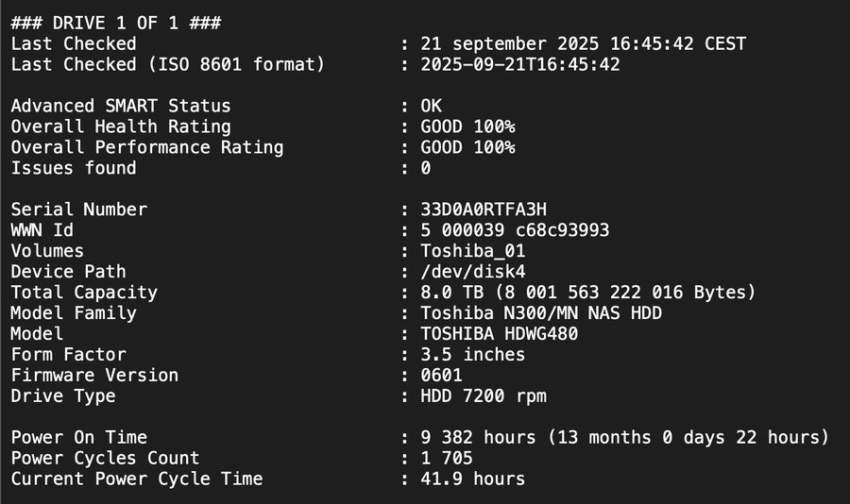The width and height of the screenshot is (850, 504).
Task: Click the Drive Type HDD 7200 rpm value
Action: 484,396
